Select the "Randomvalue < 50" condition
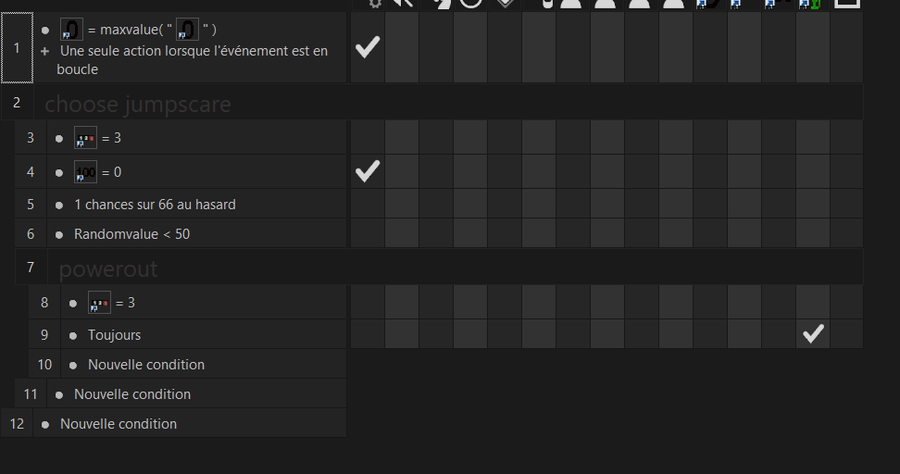The image size is (900, 474). [132, 234]
